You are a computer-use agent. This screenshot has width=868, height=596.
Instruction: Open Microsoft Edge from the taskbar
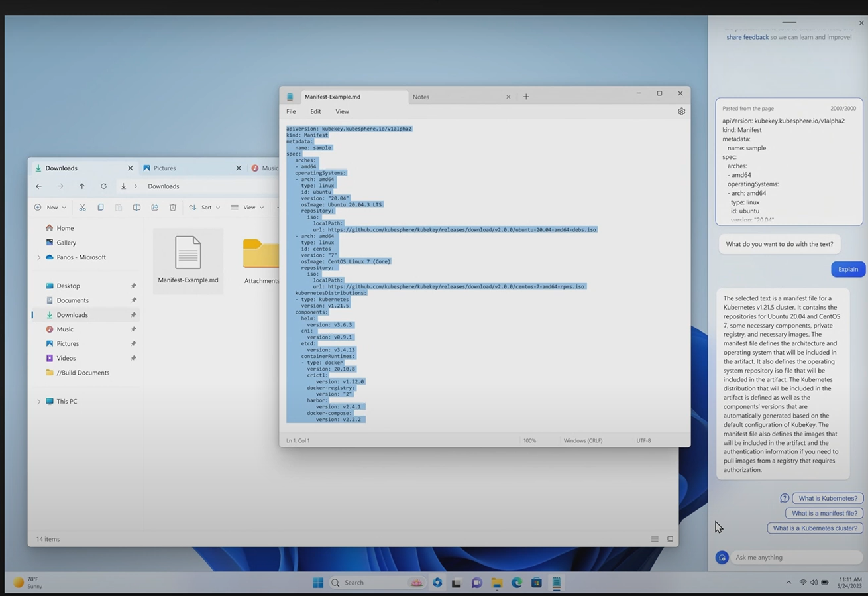517,583
